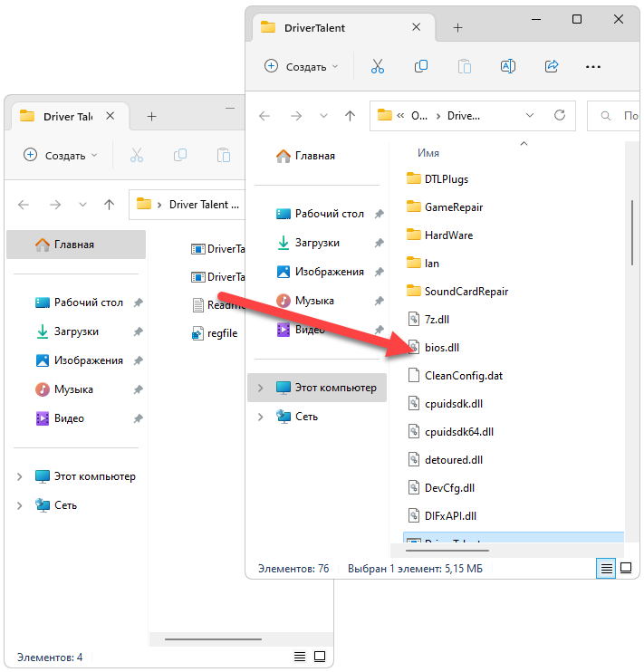Switch to large icons view in DriverTalent window
644x672 pixels.
tap(626, 568)
